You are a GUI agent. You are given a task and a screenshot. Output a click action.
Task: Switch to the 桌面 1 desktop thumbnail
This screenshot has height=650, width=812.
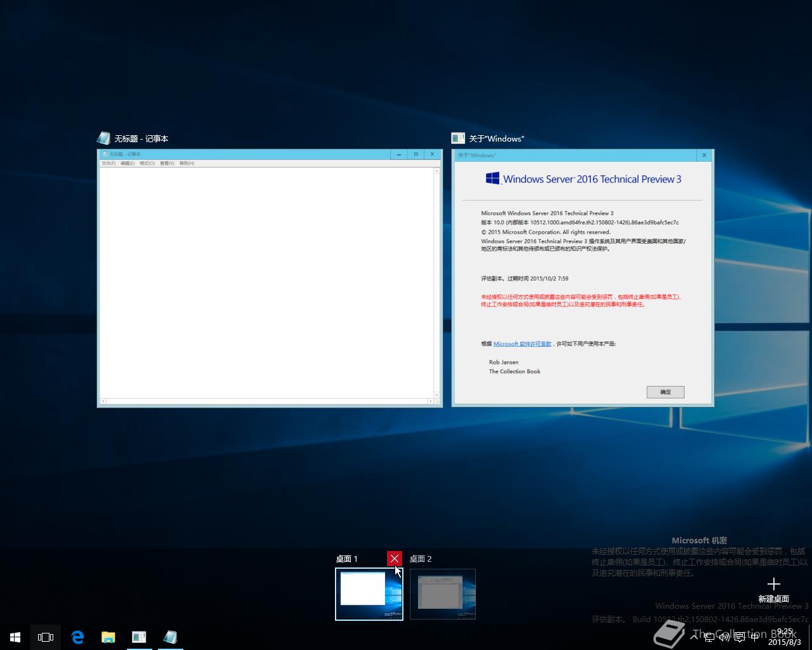coord(369,594)
